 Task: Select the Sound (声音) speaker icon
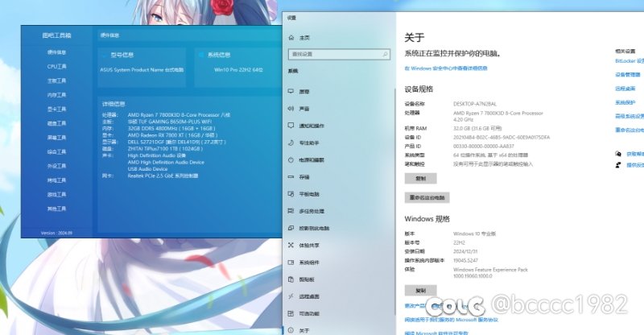click(291, 109)
